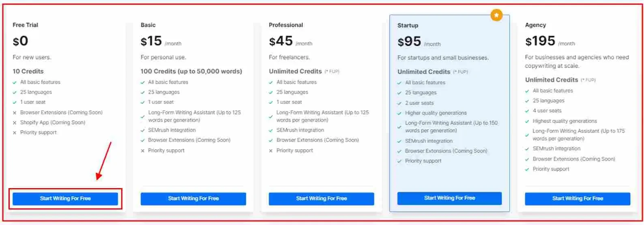Choose Basic plan Start Writing For Free
Viewport: 644px width, 225px height.
[193, 199]
